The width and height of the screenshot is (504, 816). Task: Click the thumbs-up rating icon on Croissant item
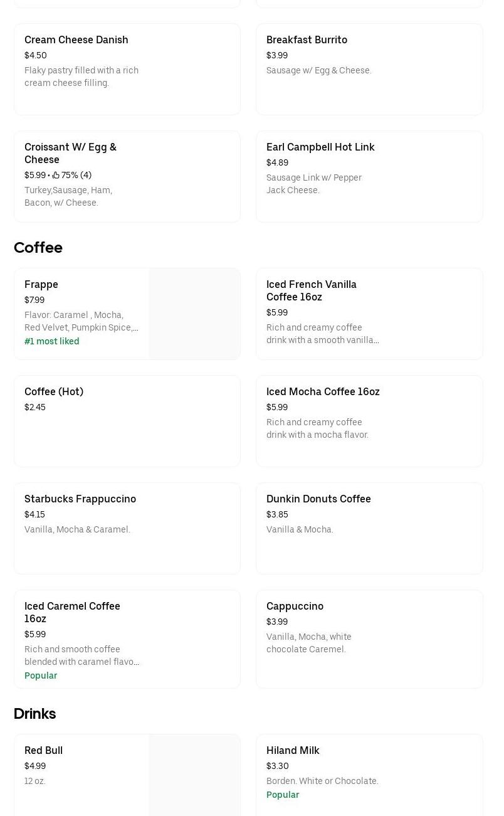click(x=56, y=175)
